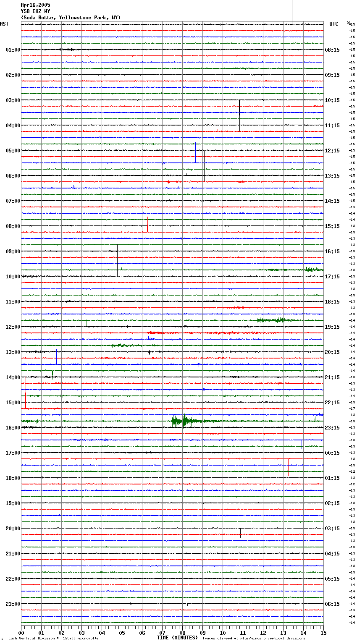Select the 06:00 MST row label
The image size is (357, 644).
[x=13, y=176]
